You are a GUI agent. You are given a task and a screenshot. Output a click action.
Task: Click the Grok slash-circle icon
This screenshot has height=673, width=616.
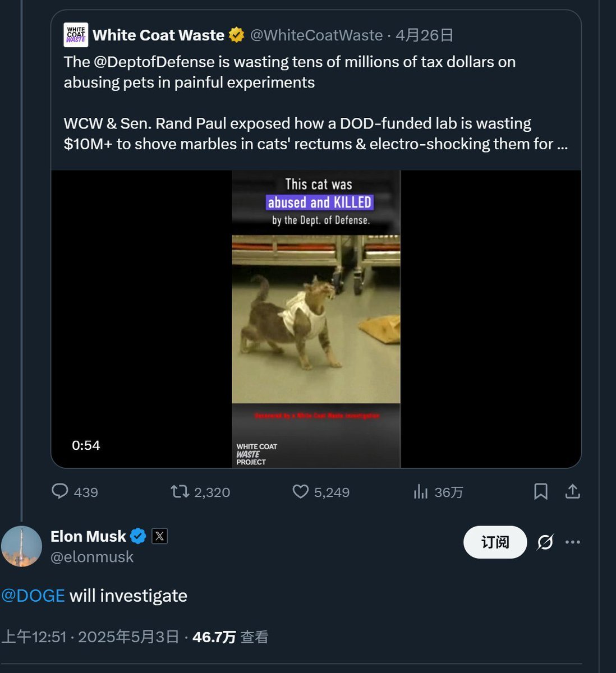[545, 542]
